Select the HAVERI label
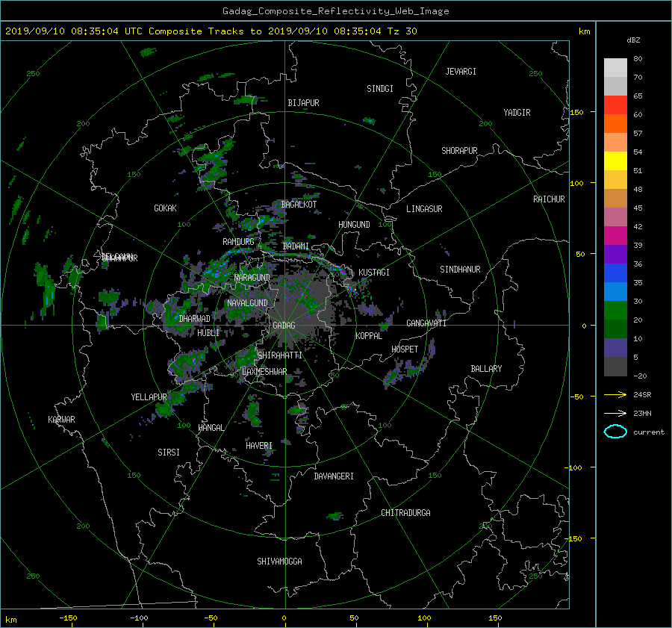Screen dimensions: 672x628 click(x=259, y=447)
